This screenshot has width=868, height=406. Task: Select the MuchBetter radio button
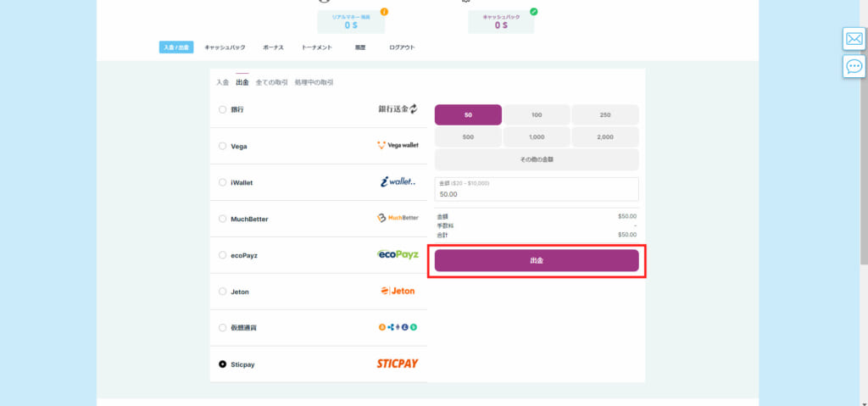[x=223, y=219]
